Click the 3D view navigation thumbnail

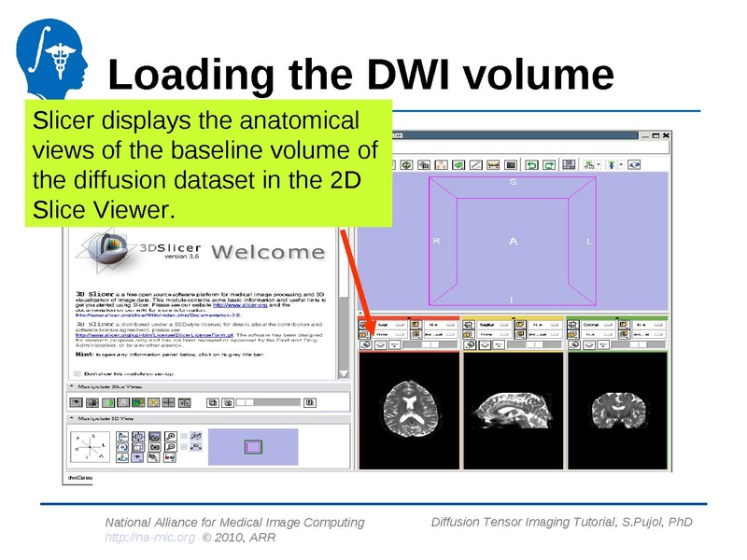[x=253, y=447]
